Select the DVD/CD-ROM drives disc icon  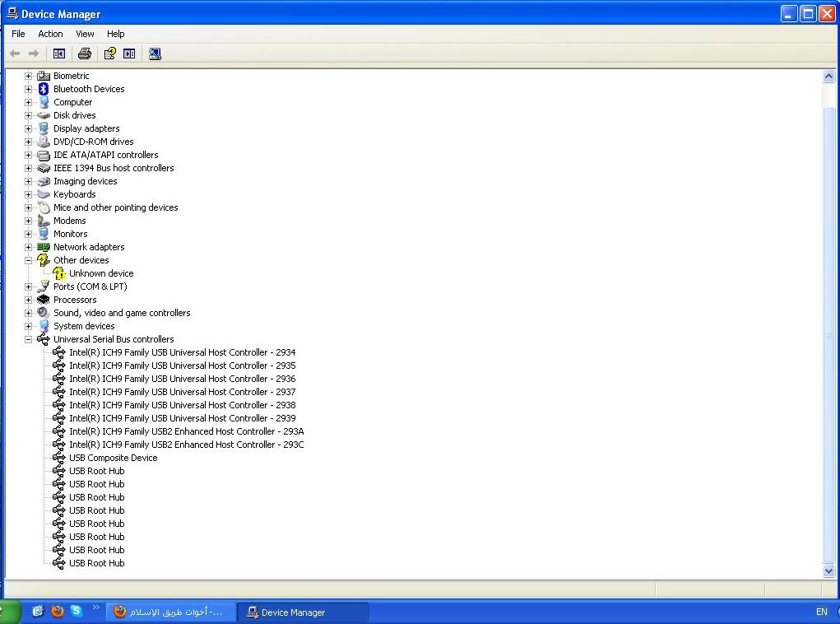pyautogui.click(x=44, y=142)
